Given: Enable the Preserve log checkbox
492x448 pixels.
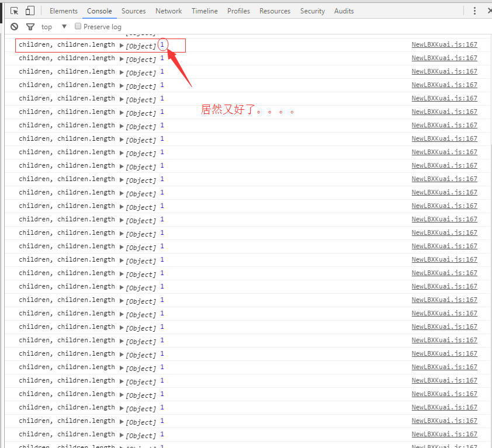Looking at the screenshot, I should coord(78,26).
